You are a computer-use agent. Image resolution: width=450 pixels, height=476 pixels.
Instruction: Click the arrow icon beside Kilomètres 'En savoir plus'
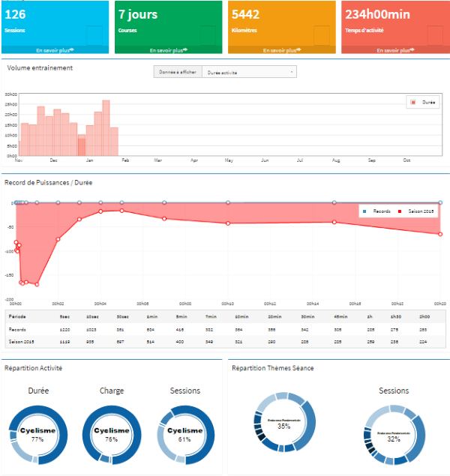tap(298, 50)
